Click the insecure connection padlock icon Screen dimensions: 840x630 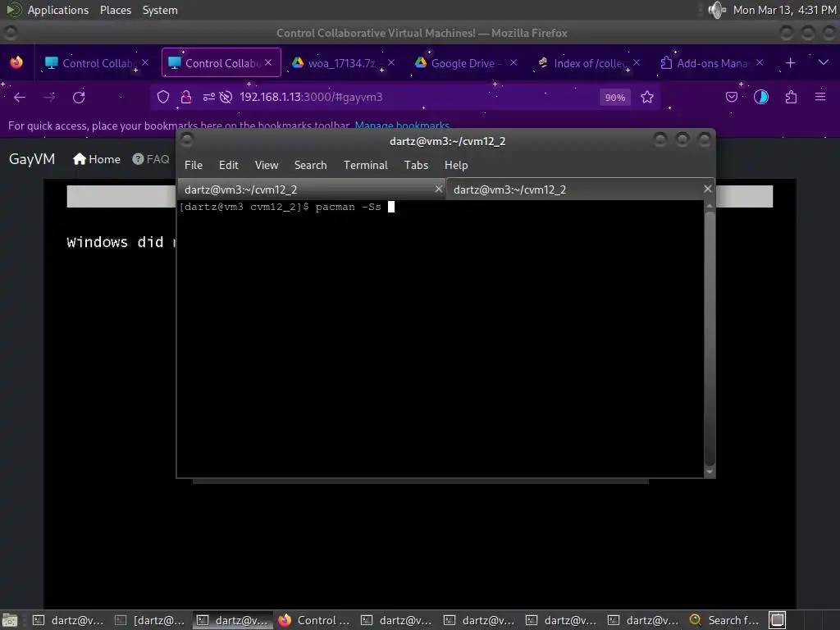[x=186, y=97]
